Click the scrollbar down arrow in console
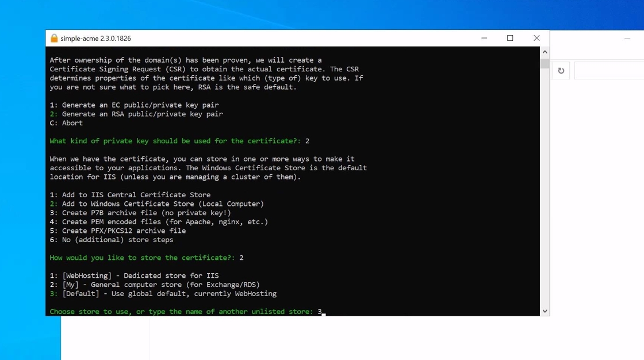Image resolution: width=644 pixels, height=360 pixels. [x=545, y=311]
